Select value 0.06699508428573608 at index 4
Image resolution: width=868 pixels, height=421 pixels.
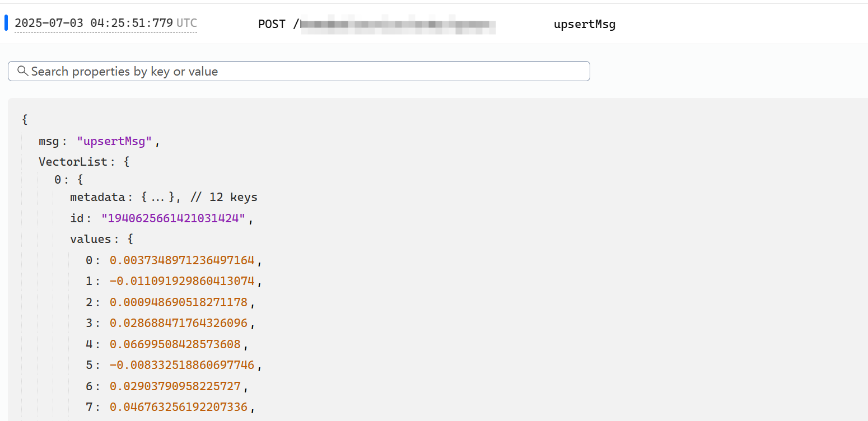(175, 344)
